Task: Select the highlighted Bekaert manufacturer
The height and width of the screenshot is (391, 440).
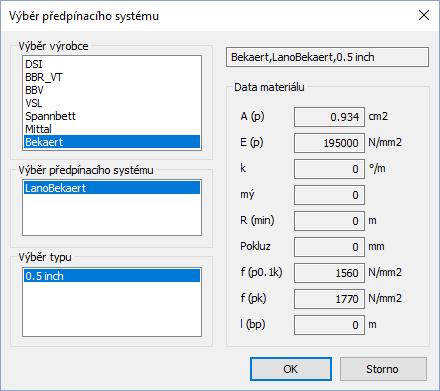Action: coord(112,142)
